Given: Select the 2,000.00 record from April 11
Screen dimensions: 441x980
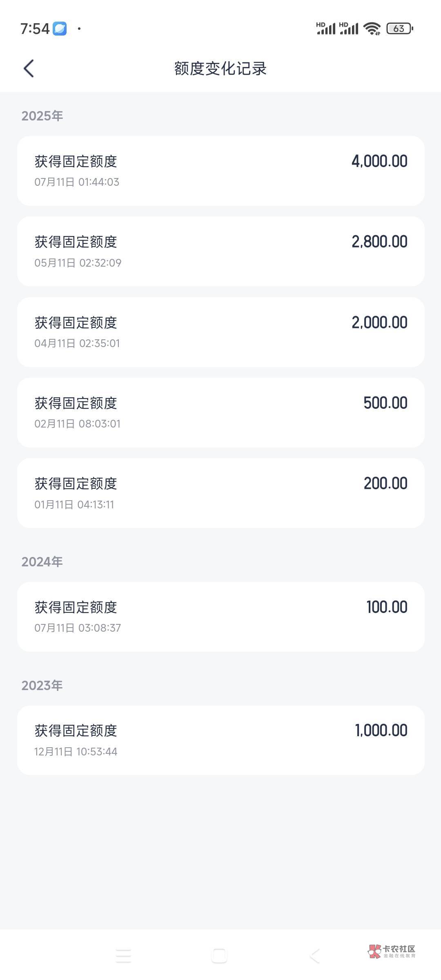Looking at the screenshot, I should [x=220, y=332].
